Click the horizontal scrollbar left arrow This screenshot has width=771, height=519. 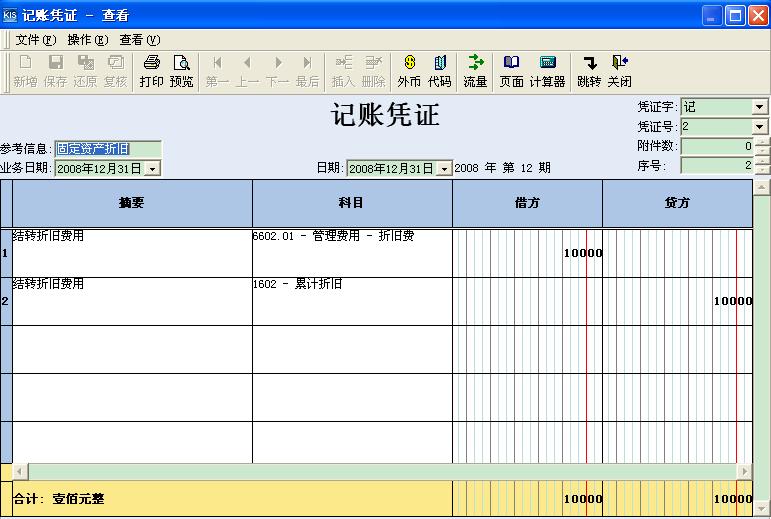pyautogui.click(x=20, y=471)
